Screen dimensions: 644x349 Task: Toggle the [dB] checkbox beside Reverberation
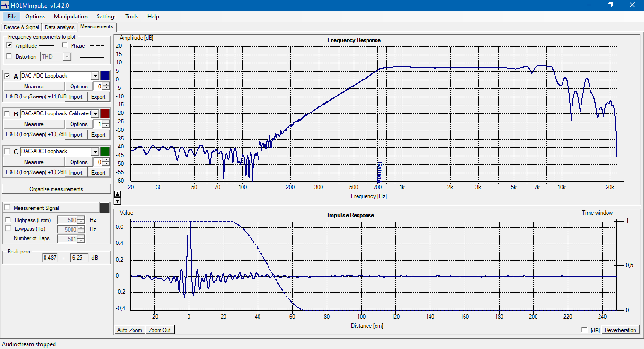[584, 330]
